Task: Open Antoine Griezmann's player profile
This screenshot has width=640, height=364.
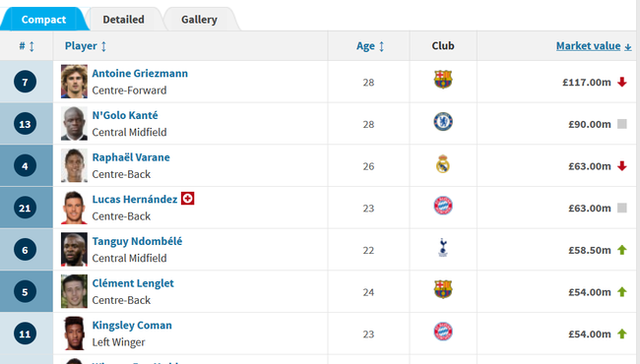Action: [140, 74]
